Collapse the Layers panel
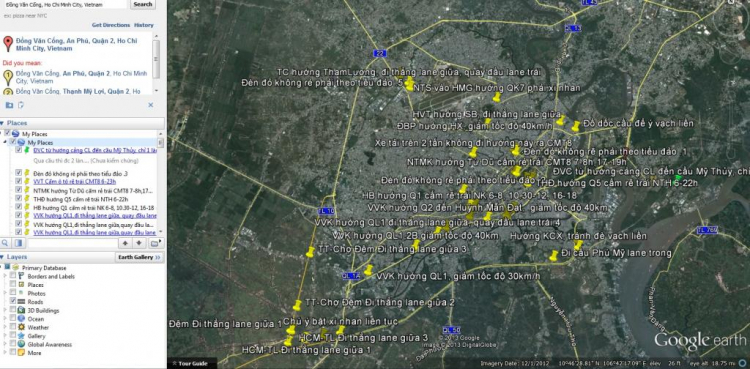The height and width of the screenshot is (369, 750). click(2, 257)
